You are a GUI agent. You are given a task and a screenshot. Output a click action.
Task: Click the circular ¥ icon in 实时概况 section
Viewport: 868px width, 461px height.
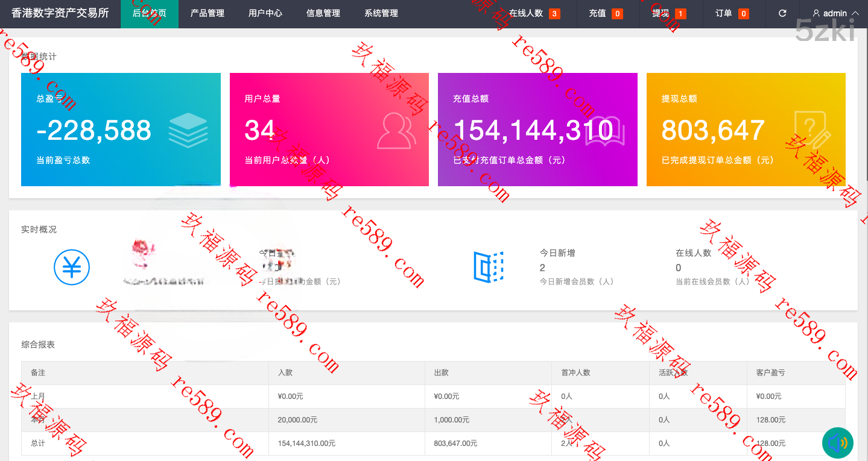[71, 267]
